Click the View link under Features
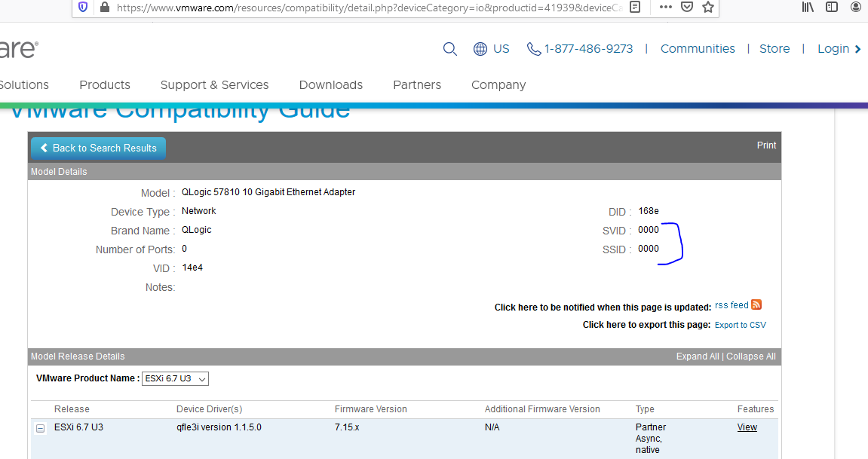This screenshot has width=868, height=459. [747, 427]
